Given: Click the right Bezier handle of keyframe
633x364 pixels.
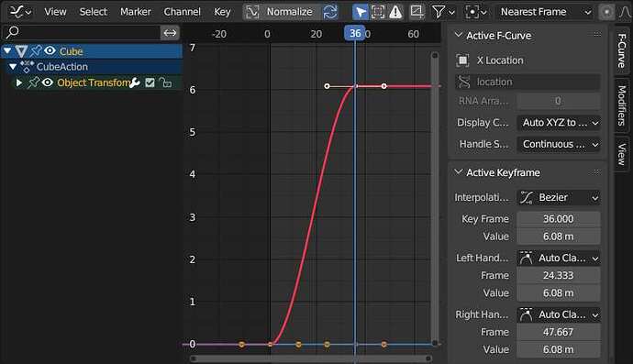Looking at the screenshot, I should 383,86.
